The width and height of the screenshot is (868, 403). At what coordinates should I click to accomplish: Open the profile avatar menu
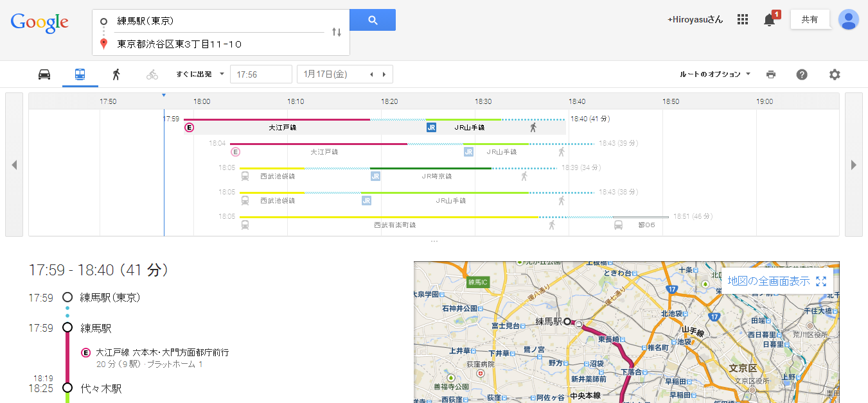coord(849,20)
